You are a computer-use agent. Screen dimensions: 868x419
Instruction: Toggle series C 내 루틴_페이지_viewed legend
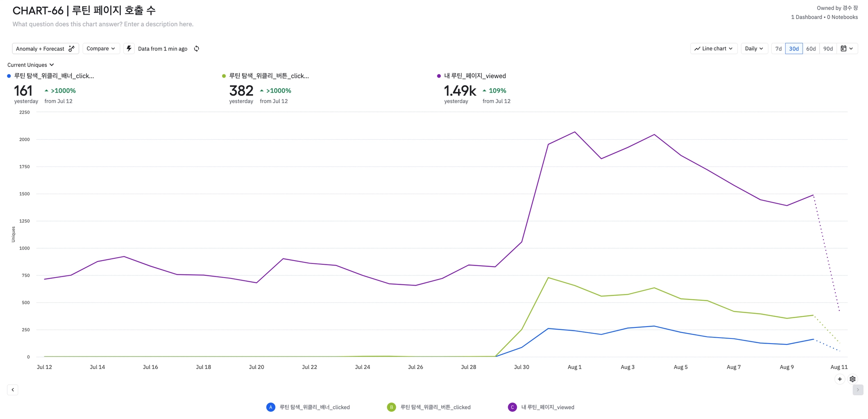tap(547, 407)
